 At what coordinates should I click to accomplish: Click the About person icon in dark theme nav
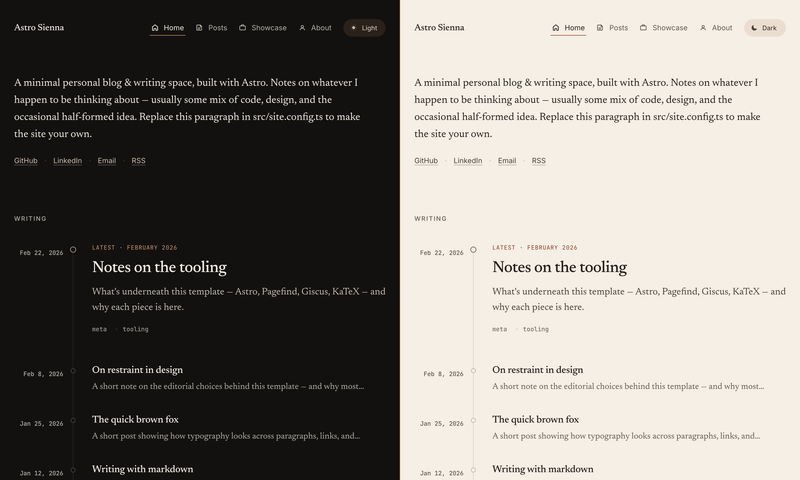click(302, 28)
